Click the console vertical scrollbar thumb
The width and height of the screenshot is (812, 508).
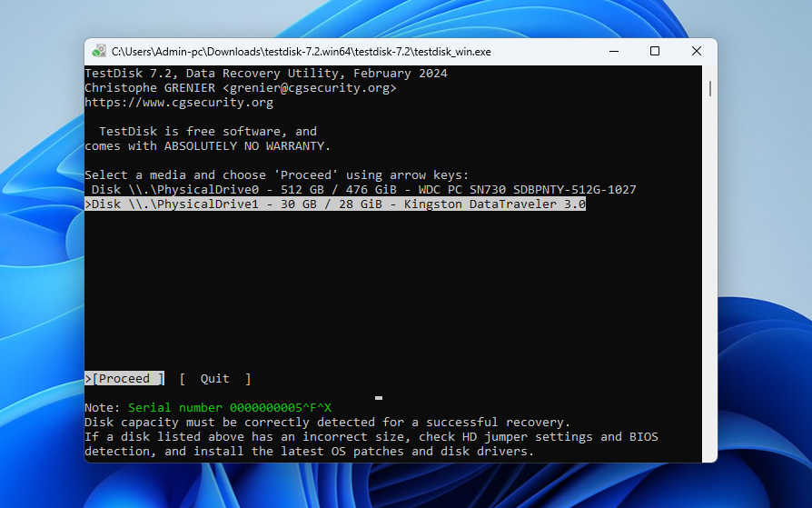(x=709, y=89)
